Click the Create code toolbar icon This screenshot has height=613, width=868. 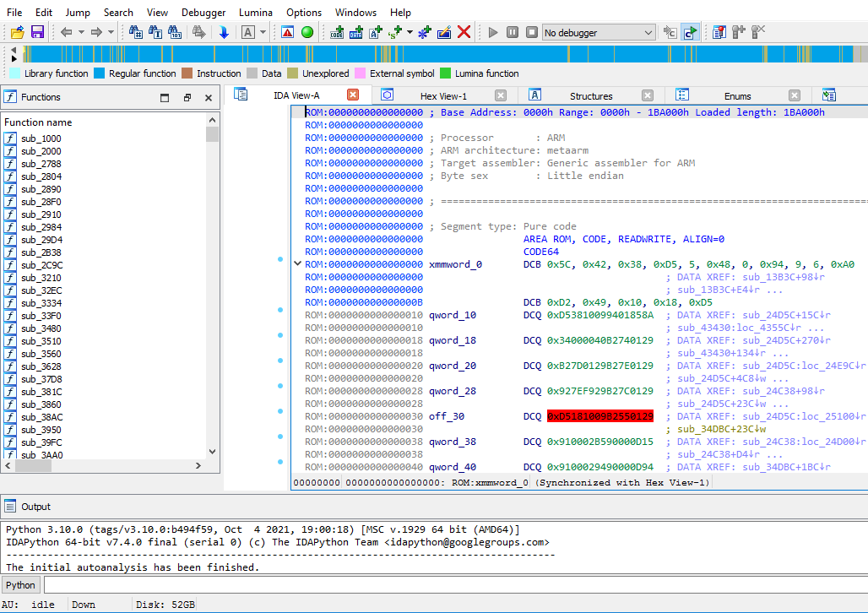click(338, 32)
